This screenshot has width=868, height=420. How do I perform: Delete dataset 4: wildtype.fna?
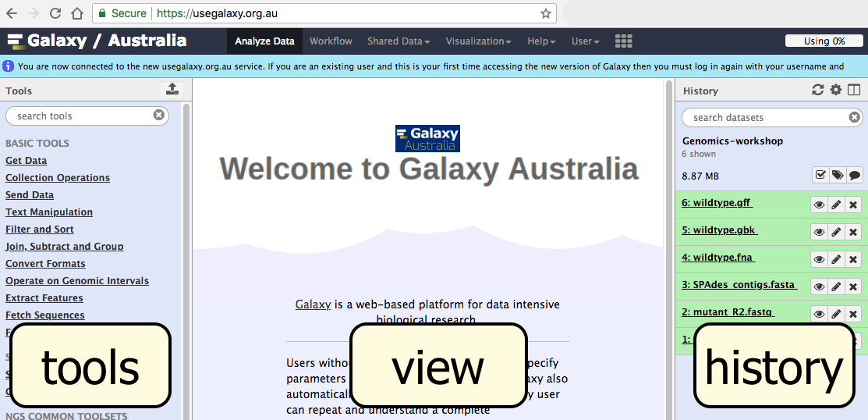[x=853, y=258]
